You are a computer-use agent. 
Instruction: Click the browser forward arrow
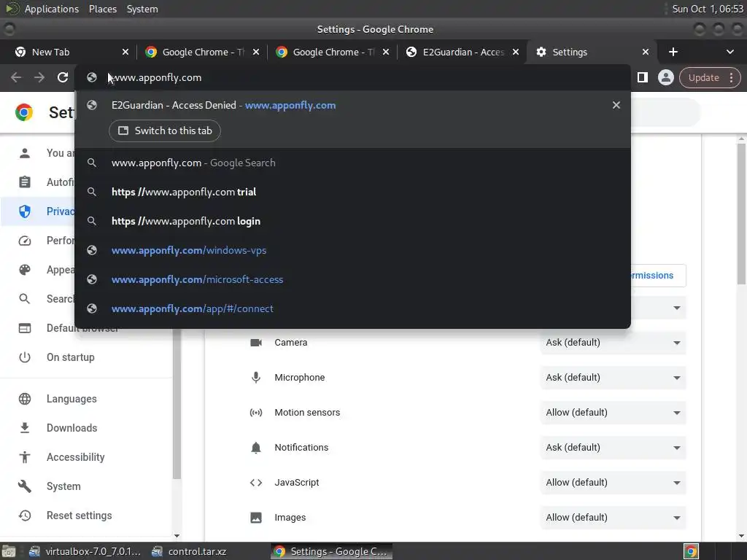[x=39, y=77]
